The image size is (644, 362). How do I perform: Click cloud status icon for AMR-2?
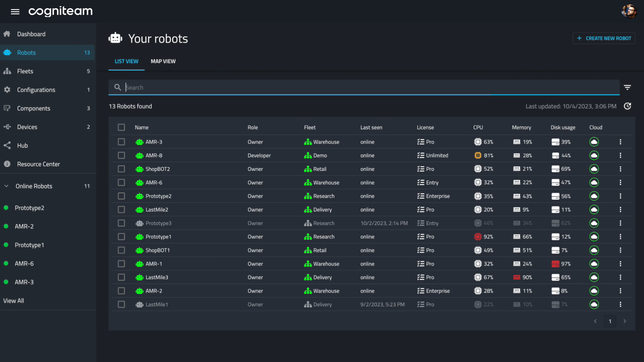tap(594, 291)
